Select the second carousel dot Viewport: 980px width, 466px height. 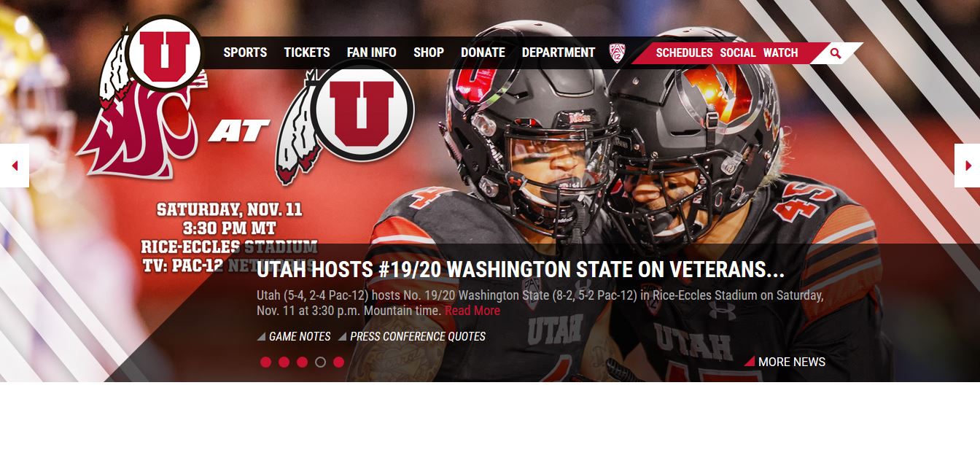click(x=284, y=362)
